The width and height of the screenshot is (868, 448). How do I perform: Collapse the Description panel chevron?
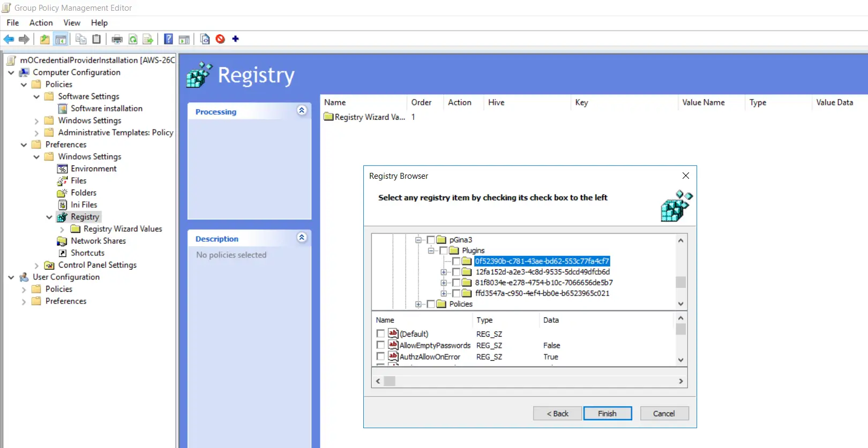(x=302, y=237)
